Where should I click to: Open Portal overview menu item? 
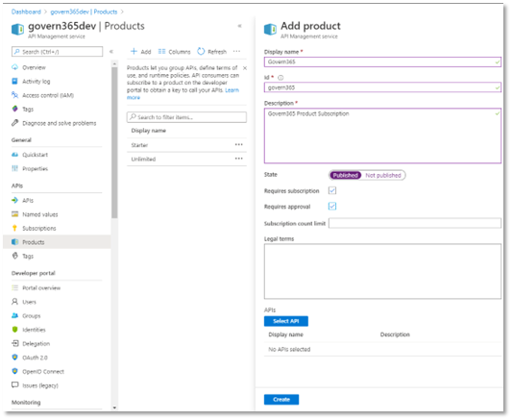click(x=41, y=287)
